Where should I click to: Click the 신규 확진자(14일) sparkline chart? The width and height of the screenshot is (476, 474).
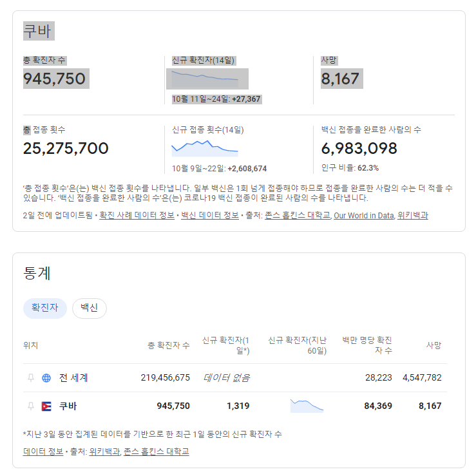(205, 79)
